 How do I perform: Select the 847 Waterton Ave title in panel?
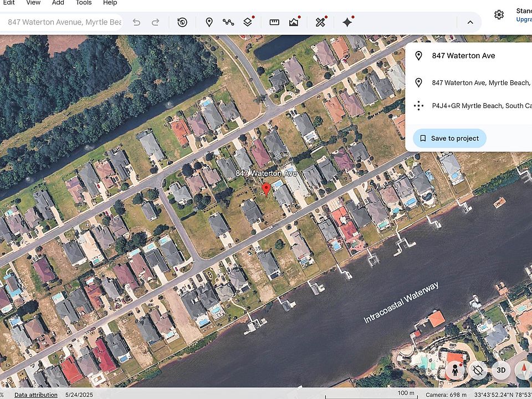point(463,56)
